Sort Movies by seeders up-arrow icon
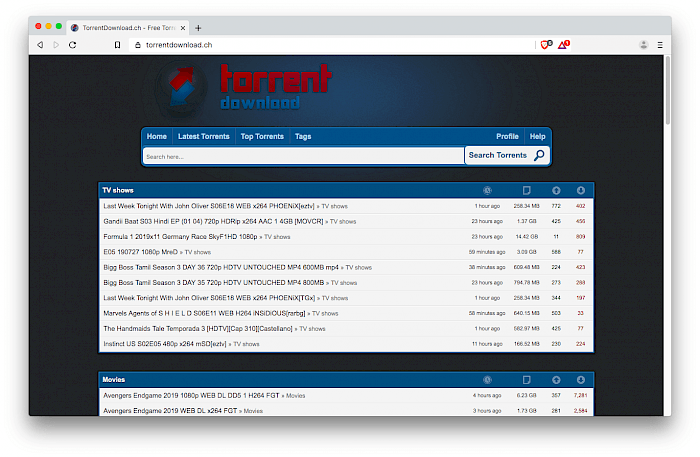The image size is (700, 457). (556, 380)
